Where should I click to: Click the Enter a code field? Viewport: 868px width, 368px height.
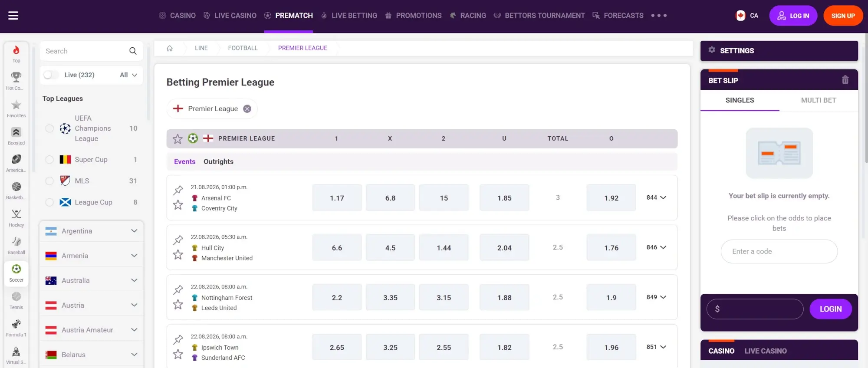[779, 251]
